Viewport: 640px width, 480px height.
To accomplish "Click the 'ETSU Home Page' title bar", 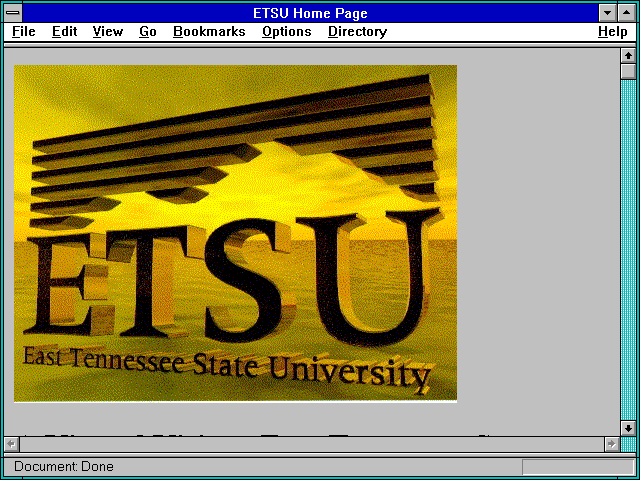I will (310, 13).
